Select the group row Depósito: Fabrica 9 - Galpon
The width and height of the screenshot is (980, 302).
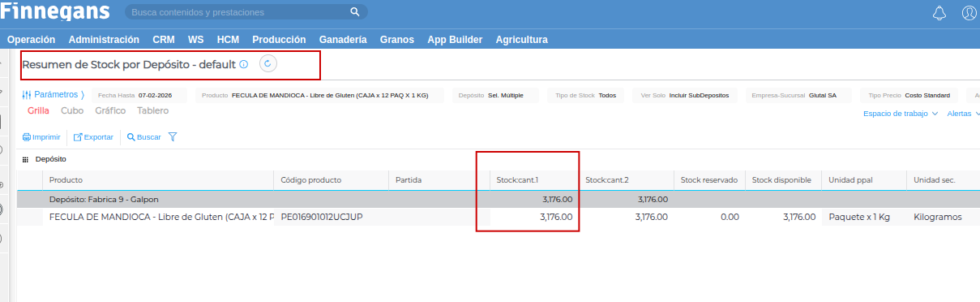tap(498, 199)
